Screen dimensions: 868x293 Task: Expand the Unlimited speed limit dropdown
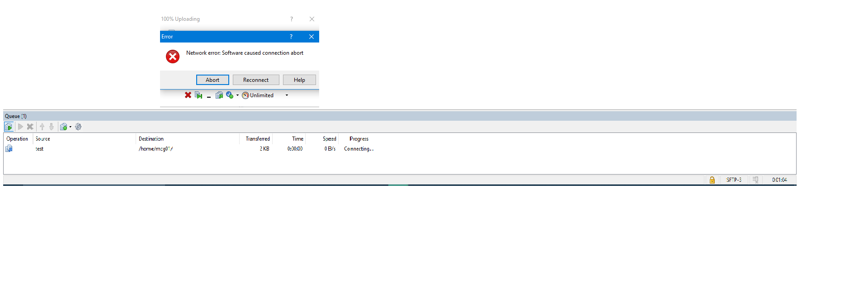pyautogui.click(x=287, y=95)
